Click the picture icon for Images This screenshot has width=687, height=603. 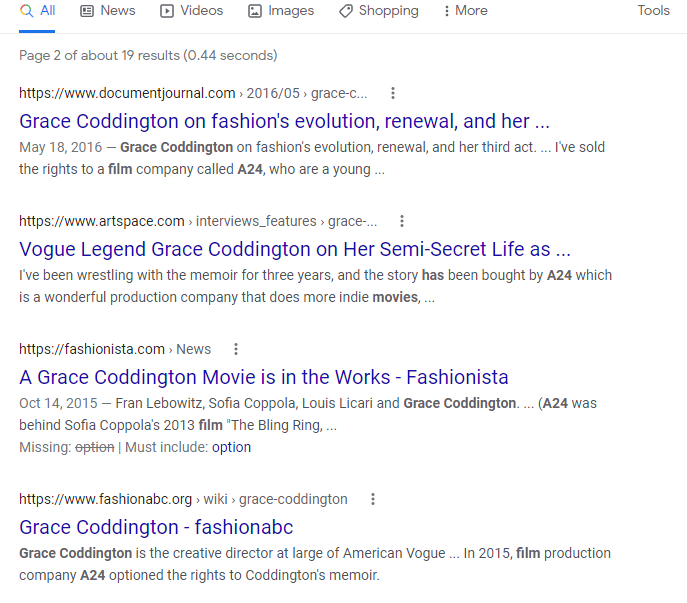(x=255, y=11)
